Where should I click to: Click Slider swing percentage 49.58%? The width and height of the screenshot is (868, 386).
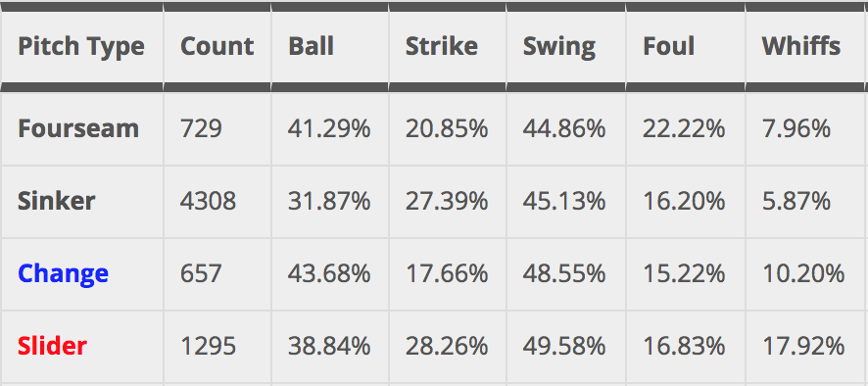tap(564, 347)
